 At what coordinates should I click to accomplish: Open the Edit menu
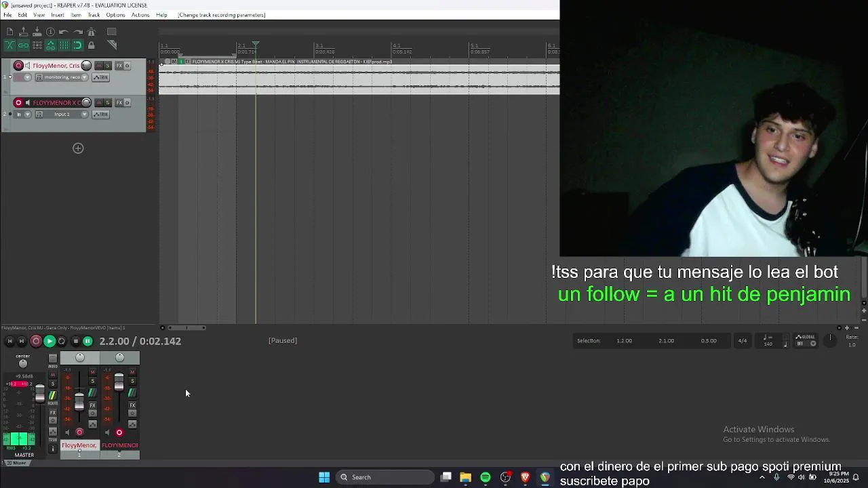[x=22, y=15]
